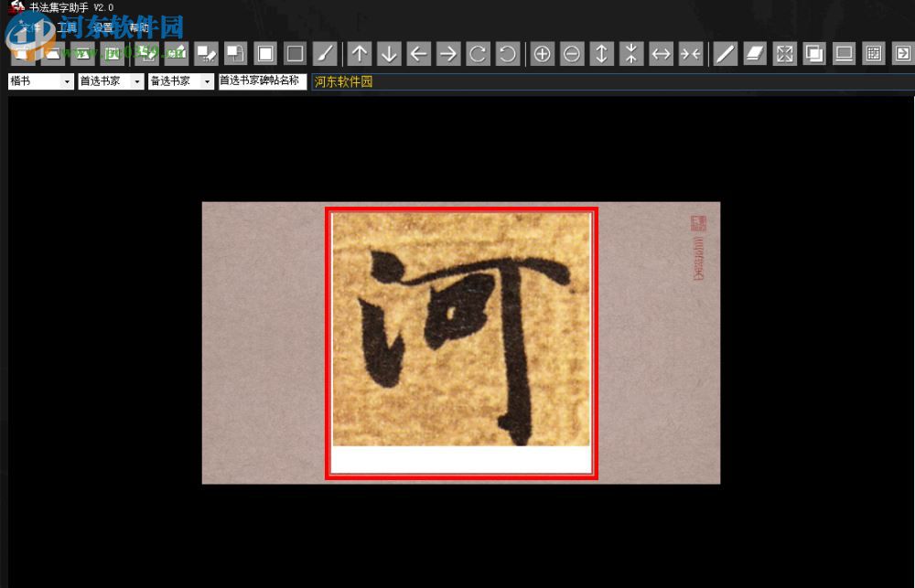Click the fullscreen expand icon
The width and height of the screenshot is (915, 588).
[x=784, y=53]
